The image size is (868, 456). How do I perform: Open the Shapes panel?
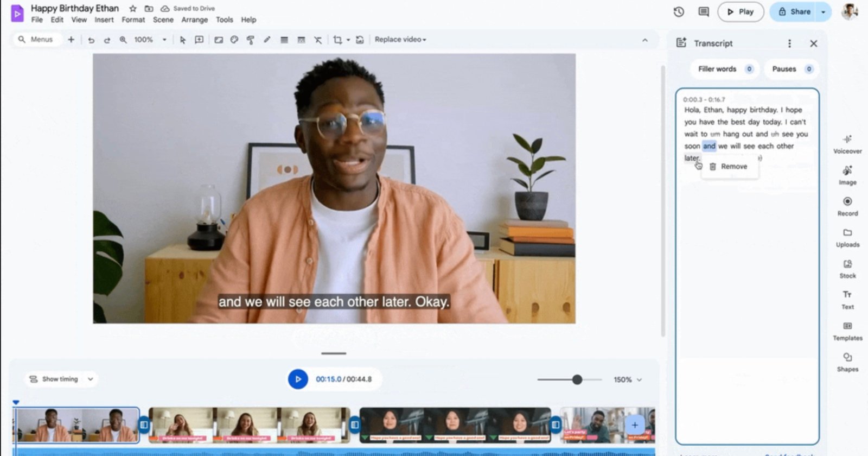pos(847,361)
